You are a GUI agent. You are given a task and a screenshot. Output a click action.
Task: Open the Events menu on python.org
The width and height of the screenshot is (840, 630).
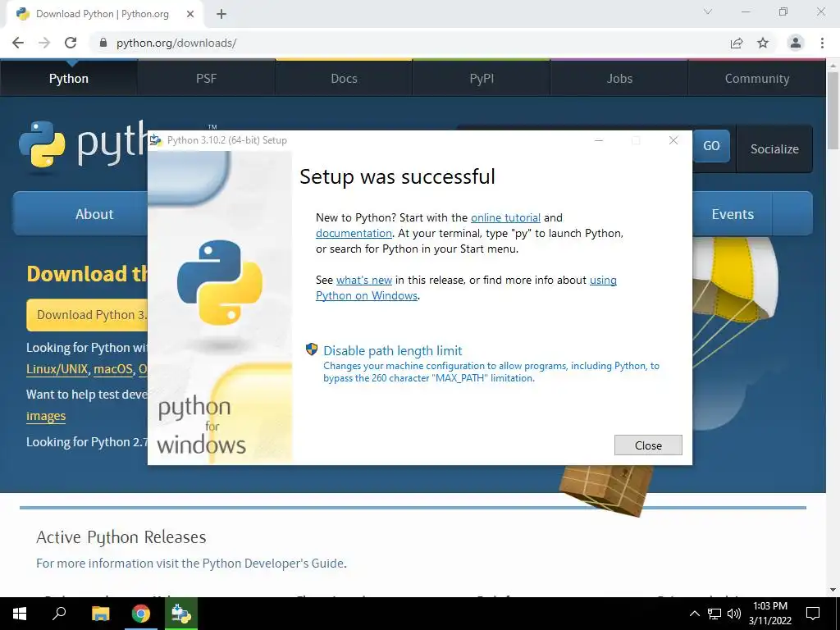pos(733,214)
